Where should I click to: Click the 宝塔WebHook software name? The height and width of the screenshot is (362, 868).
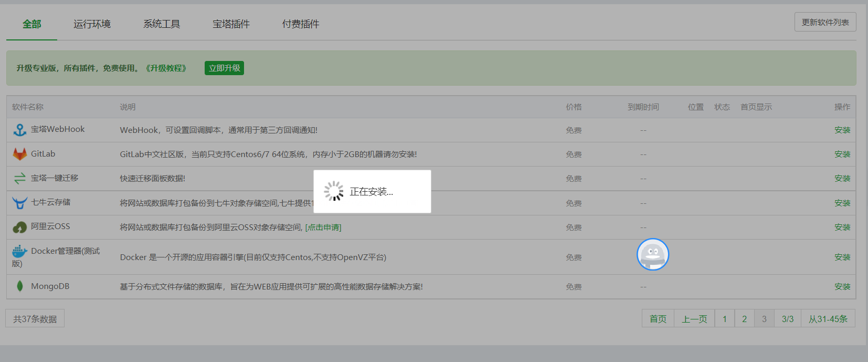(x=58, y=129)
